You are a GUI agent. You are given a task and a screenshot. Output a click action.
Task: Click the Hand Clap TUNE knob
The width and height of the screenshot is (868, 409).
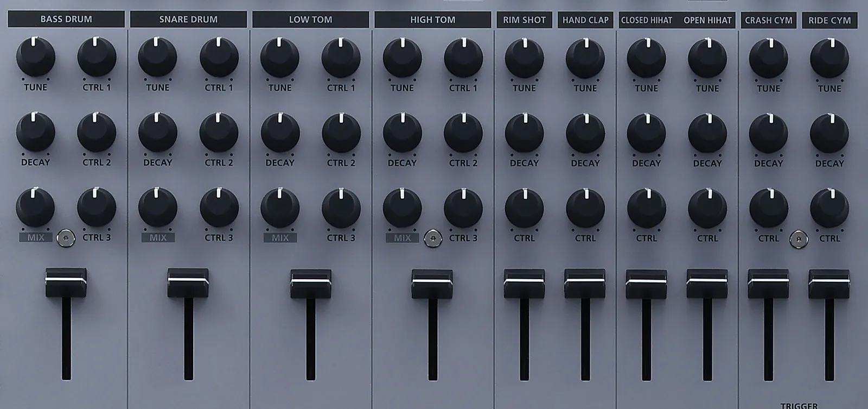585,58
